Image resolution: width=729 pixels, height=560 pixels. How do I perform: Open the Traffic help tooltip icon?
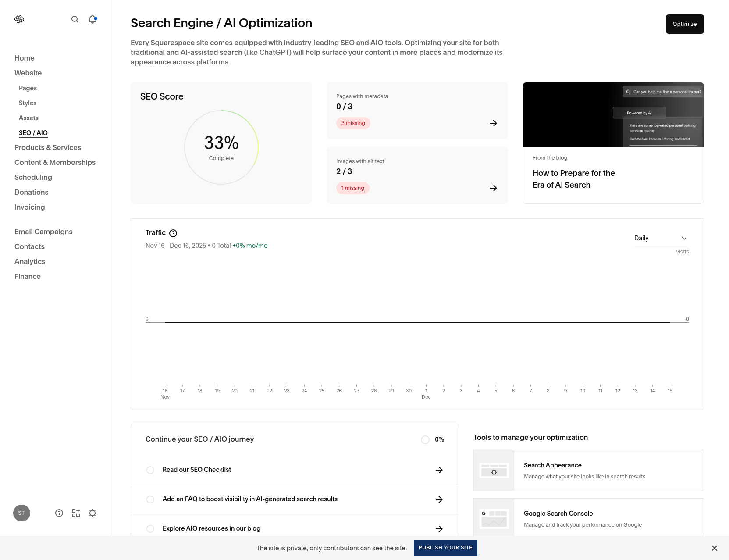174,233
